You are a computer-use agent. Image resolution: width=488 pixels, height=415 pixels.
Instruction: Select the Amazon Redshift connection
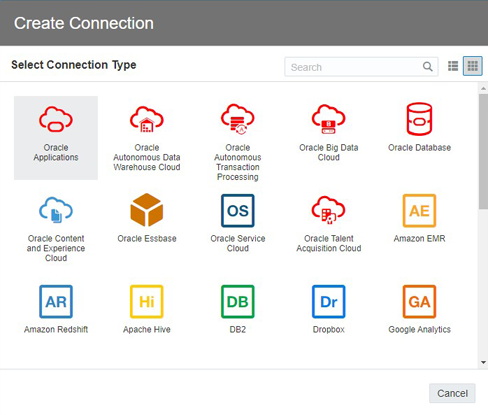tap(56, 320)
